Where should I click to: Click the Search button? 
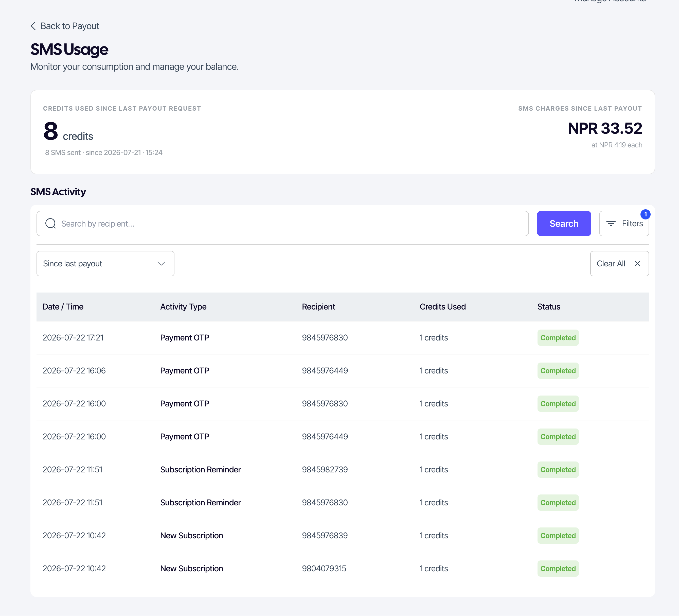click(563, 224)
